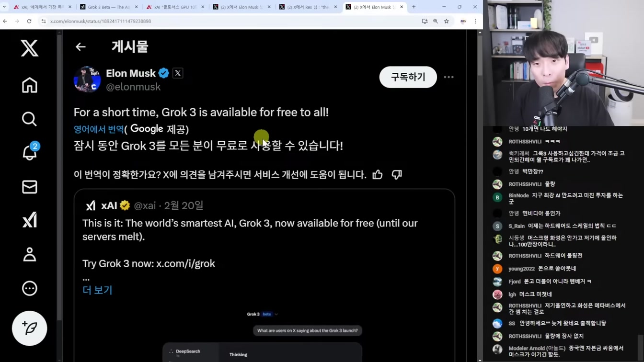Screen dimensions: 644x362
Task: Bookmark this page with star icon
Action: click(447, 21)
